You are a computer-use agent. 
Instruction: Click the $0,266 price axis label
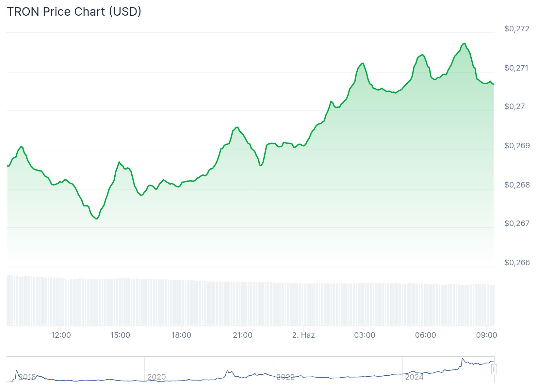pos(517,263)
